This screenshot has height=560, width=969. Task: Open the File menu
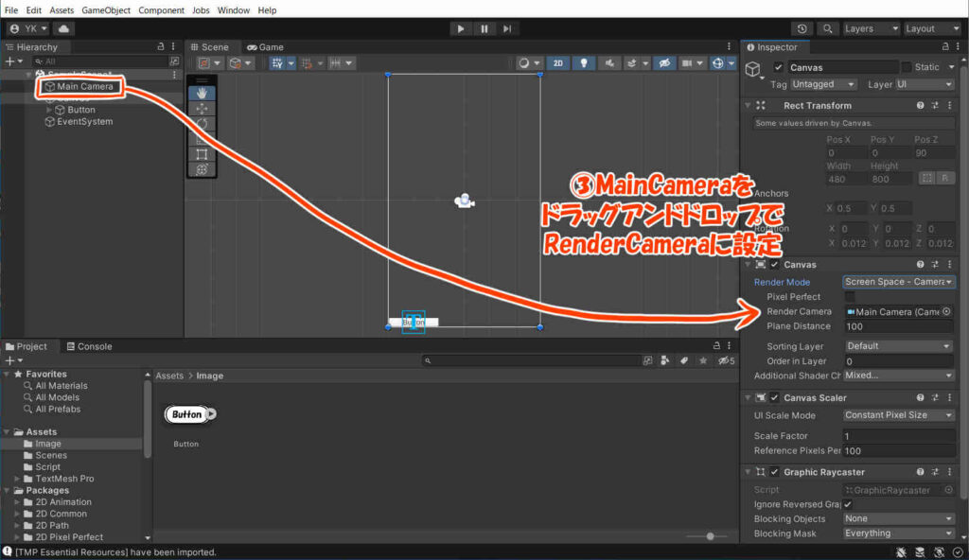pos(11,9)
